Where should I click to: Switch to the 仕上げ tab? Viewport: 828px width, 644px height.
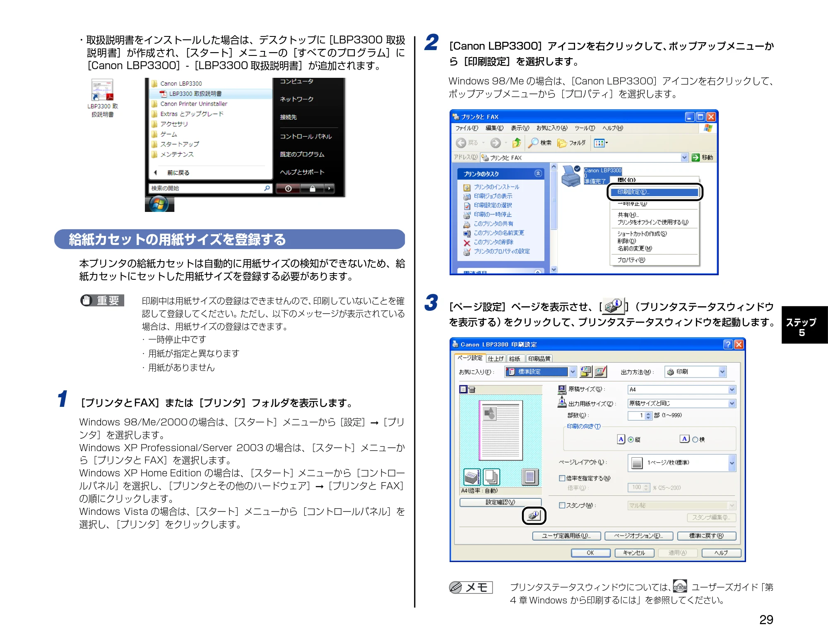pyautogui.click(x=496, y=359)
